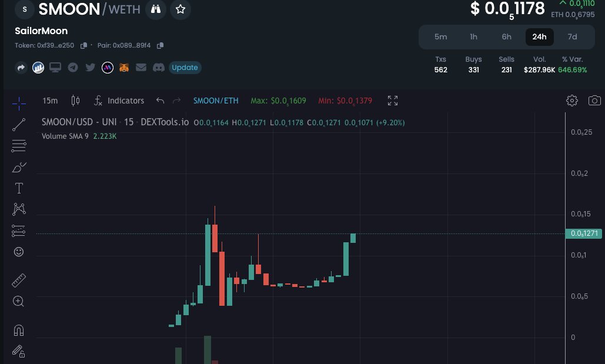Select the 24h timeframe tab
This screenshot has width=605, height=364.
(539, 37)
